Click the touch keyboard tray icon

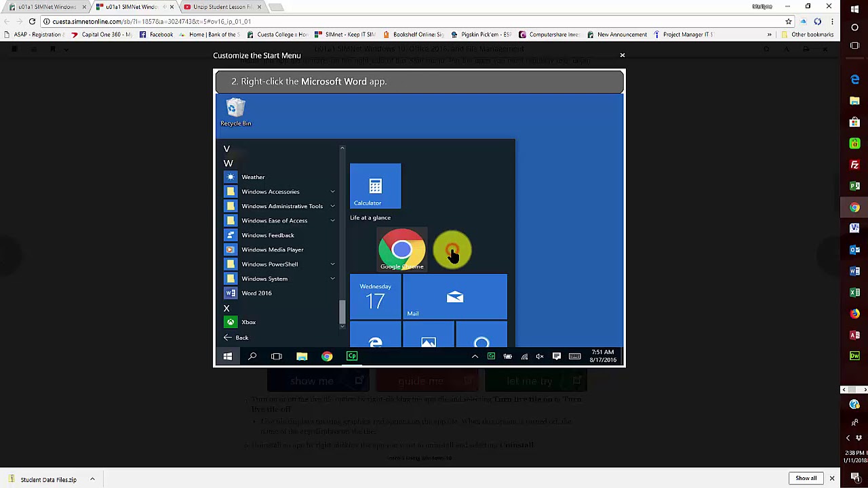coord(575,357)
